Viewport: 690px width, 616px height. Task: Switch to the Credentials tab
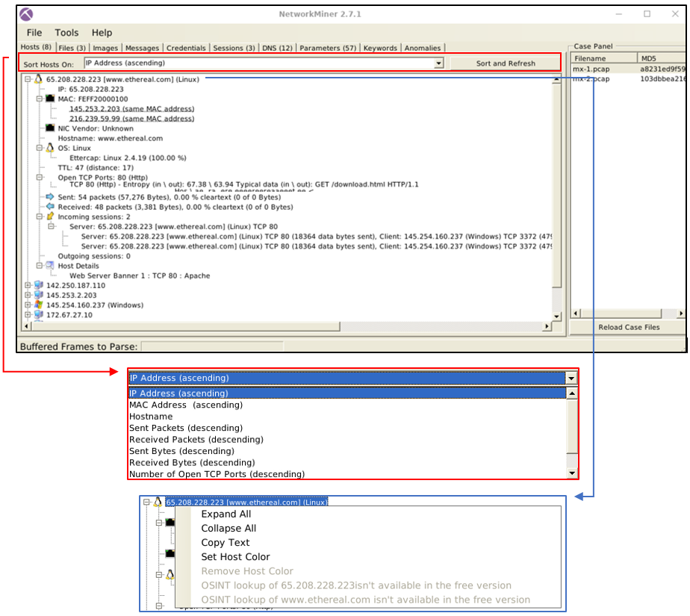(x=186, y=48)
